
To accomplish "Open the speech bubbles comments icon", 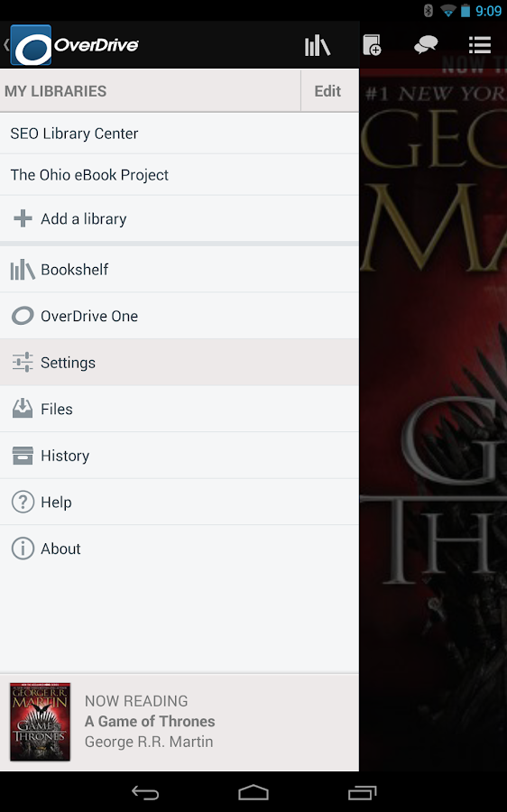I will 426,45.
